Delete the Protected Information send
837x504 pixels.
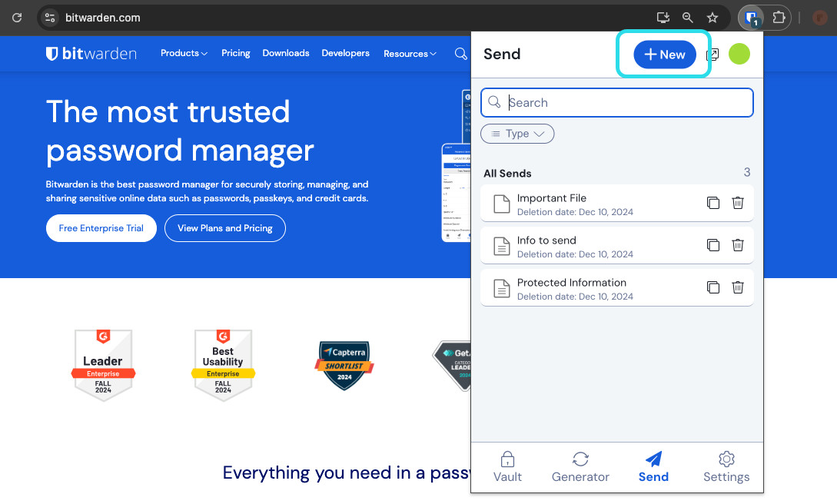tap(737, 287)
